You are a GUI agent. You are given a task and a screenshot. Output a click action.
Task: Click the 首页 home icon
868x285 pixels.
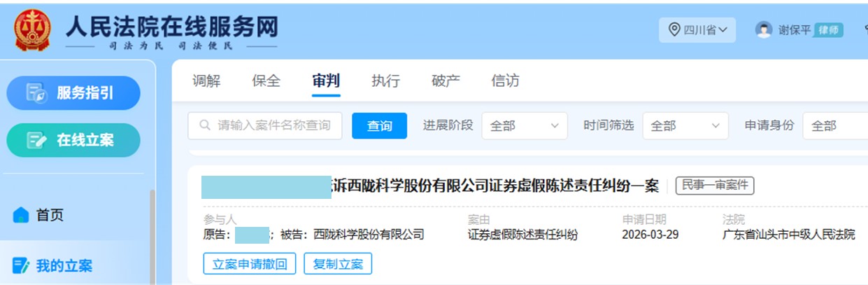21,215
